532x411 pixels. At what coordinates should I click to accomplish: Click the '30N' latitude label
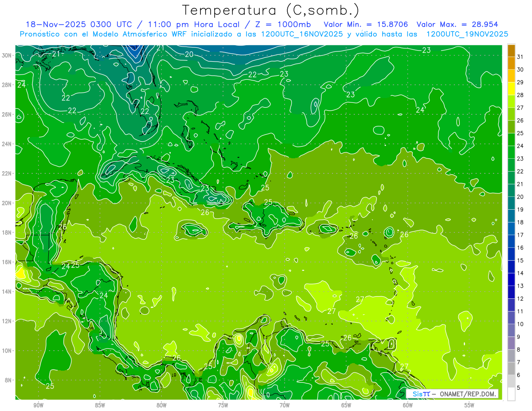coord(6,55)
